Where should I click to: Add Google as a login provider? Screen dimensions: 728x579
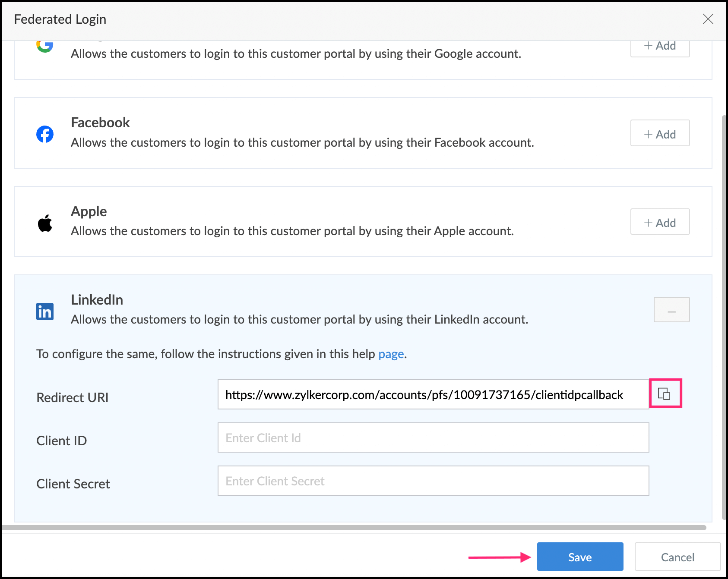click(x=660, y=47)
